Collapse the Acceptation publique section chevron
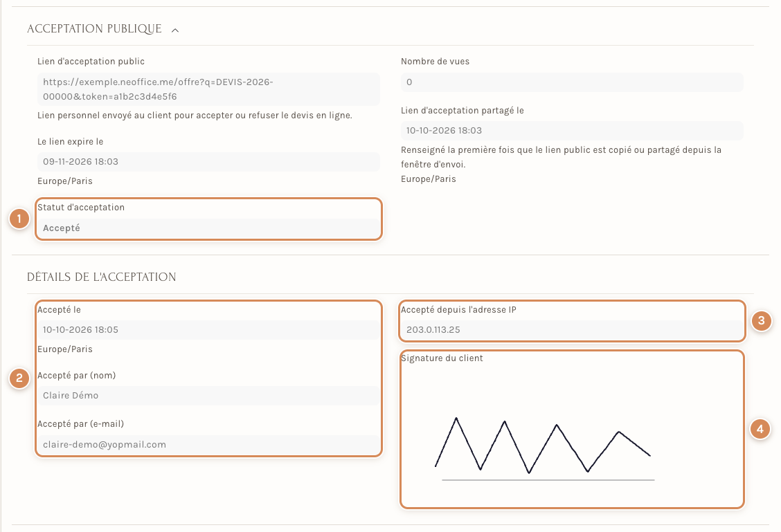The height and width of the screenshot is (532, 781). 175,30
